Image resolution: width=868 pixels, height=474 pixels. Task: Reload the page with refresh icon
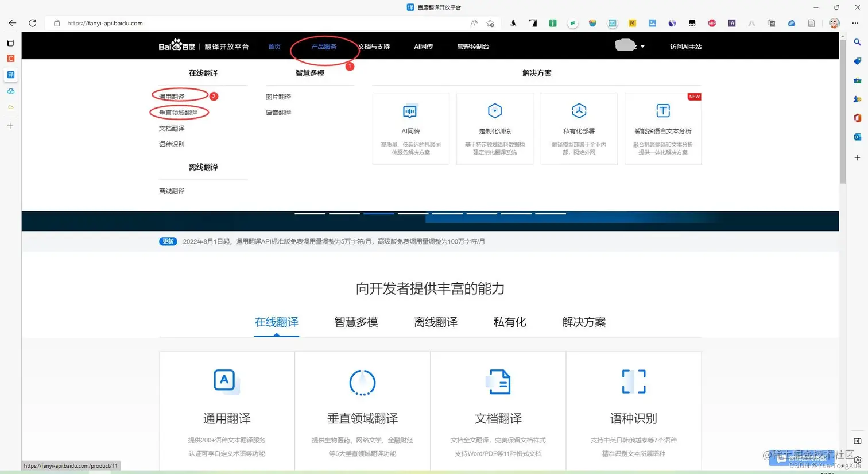(x=33, y=23)
